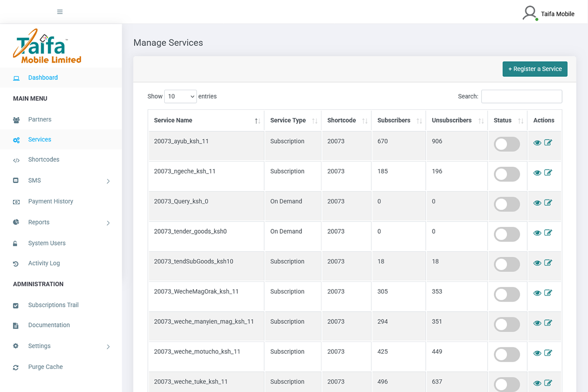Click the edit icon for 20073_tender_goods_ksh0
588x392 pixels.
[x=548, y=233]
